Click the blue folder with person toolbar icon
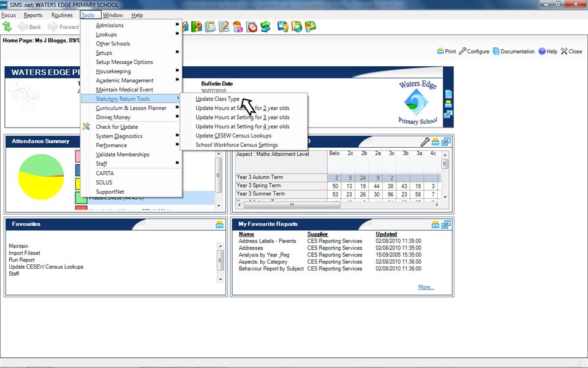 283,26
